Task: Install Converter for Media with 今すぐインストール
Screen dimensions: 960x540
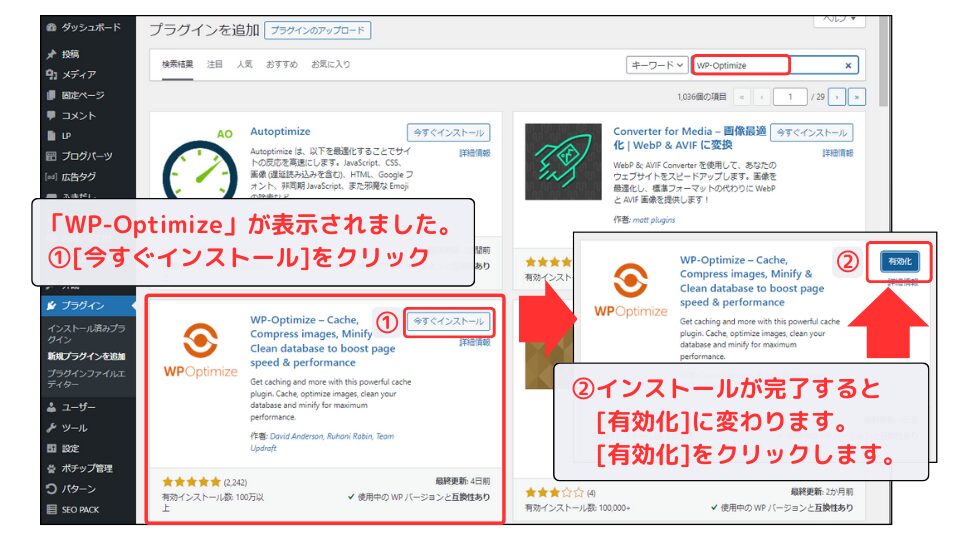Action: [811, 132]
